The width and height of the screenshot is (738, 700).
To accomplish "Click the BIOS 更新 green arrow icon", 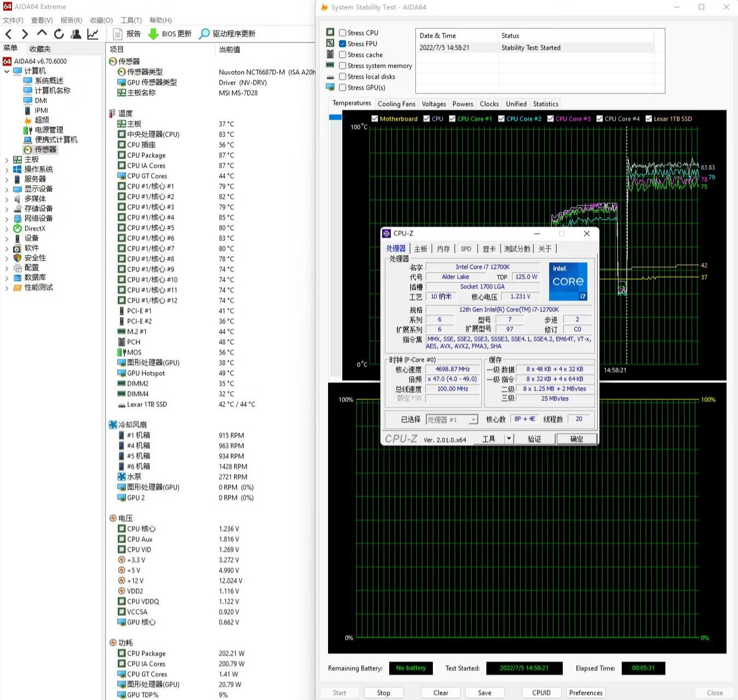I will pyautogui.click(x=153, y=34).
